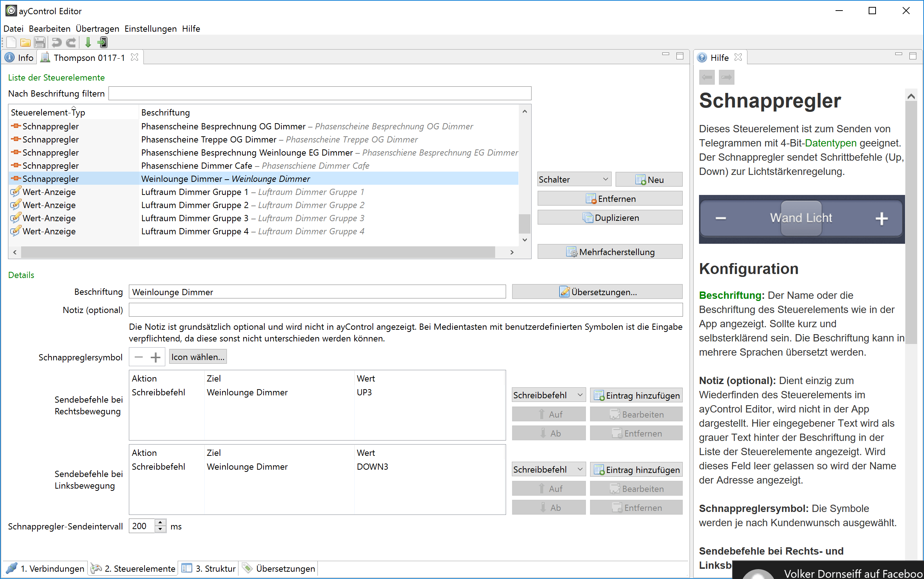Click Icon wählen... button
Image resolution: width=924 pixels, height=579 pixels.
pyautogui.click(x=198, y=357)
